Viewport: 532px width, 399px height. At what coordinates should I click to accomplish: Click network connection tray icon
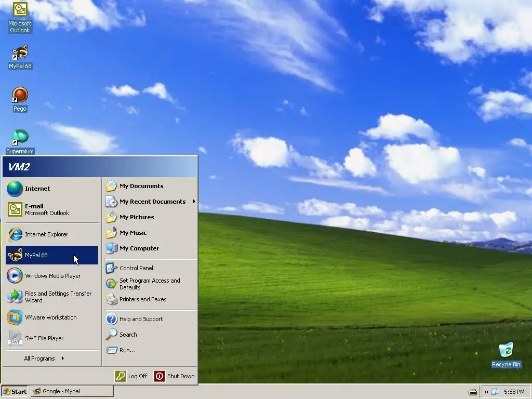pyautogui.click(x=495, y=392)
